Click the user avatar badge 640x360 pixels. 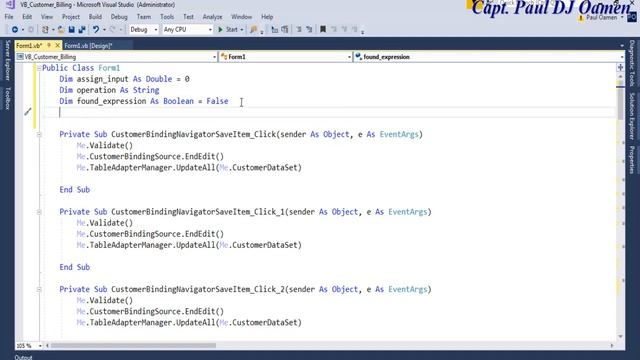(x=632, y=18)
